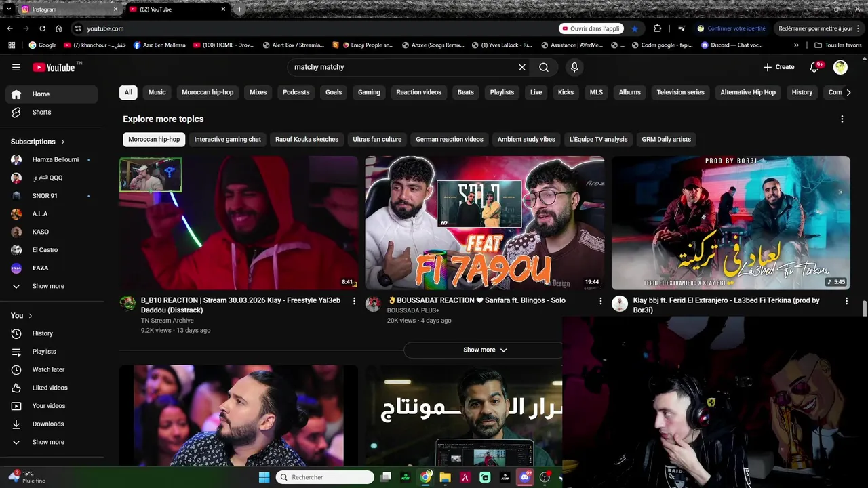This screenshot has width=868, height=488.
Task: Select the Reaction videos filter chip
Action: pos(418,92)
